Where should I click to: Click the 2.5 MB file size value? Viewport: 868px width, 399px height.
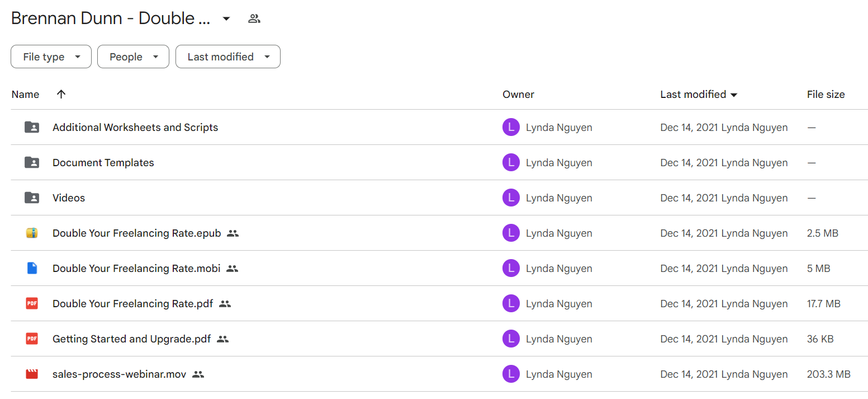(x=823, y=233)
